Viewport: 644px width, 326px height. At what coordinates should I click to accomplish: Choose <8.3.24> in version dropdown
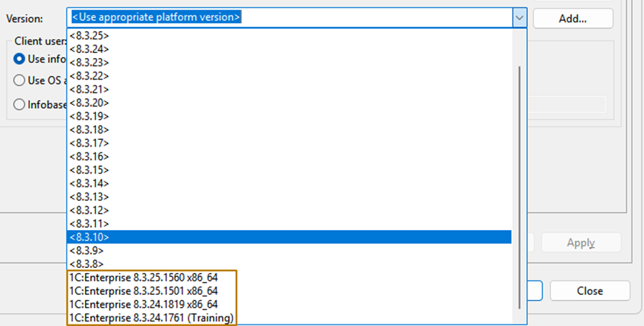pyautogui.click(x=88, y=49)
